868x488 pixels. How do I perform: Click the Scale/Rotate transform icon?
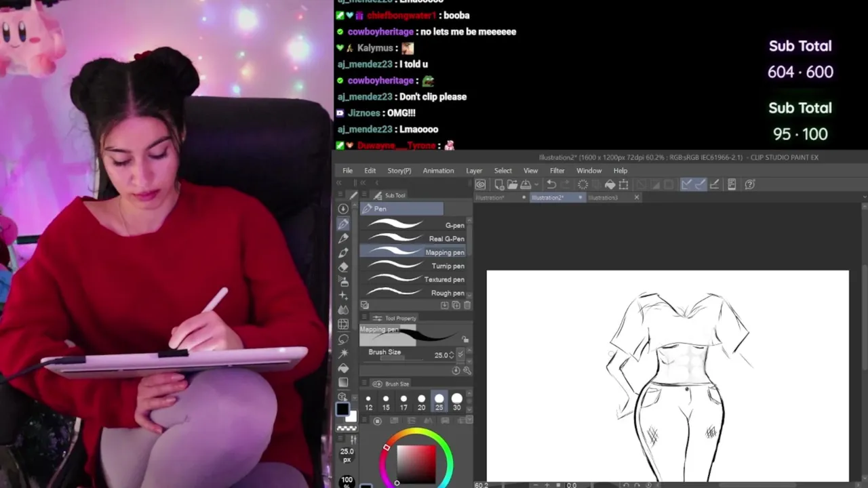point(624,184)
